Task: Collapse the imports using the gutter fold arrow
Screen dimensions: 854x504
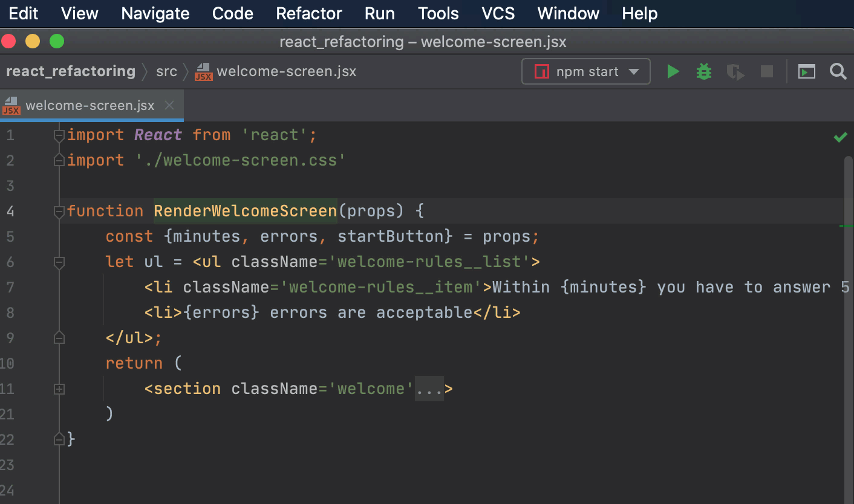Action: (59, 135)
